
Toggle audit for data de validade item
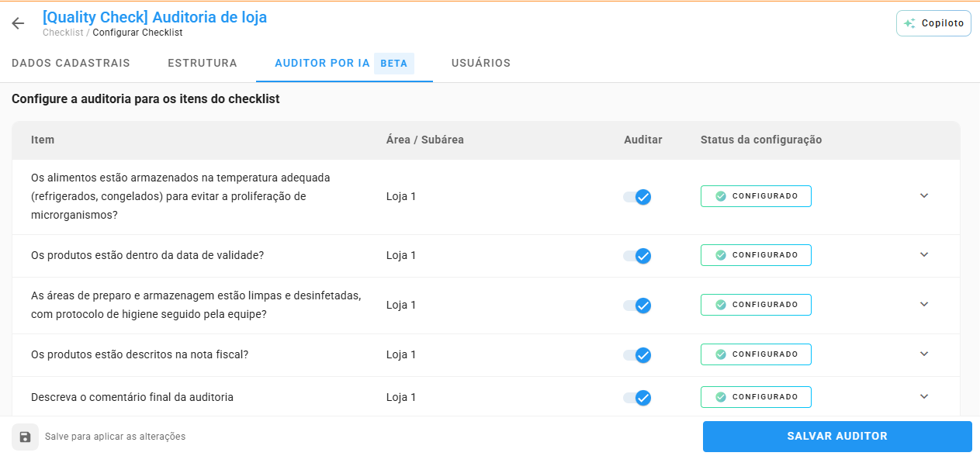coord(637,256)
